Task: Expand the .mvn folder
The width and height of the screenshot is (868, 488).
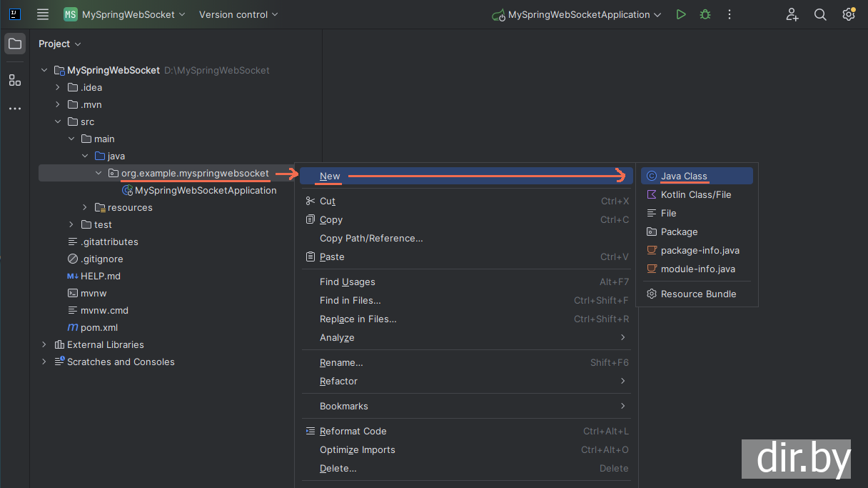Action: (x=58, y=104)
